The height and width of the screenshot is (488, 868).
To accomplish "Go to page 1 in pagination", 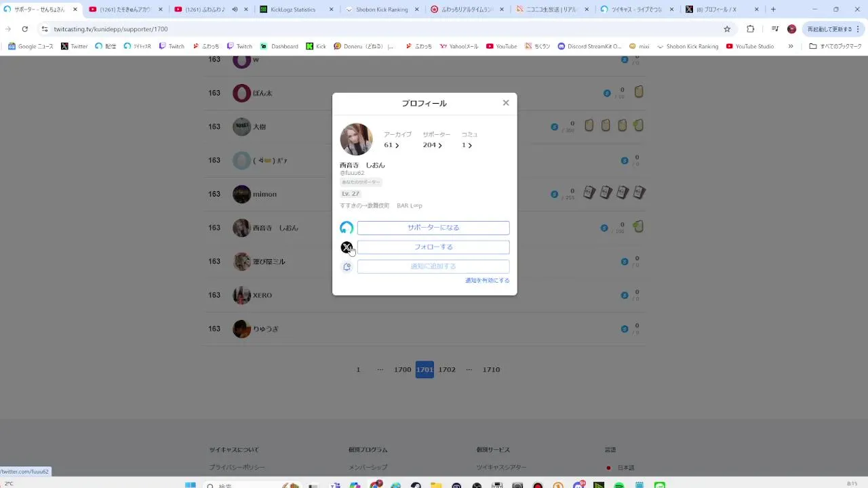I will point(358,369).
